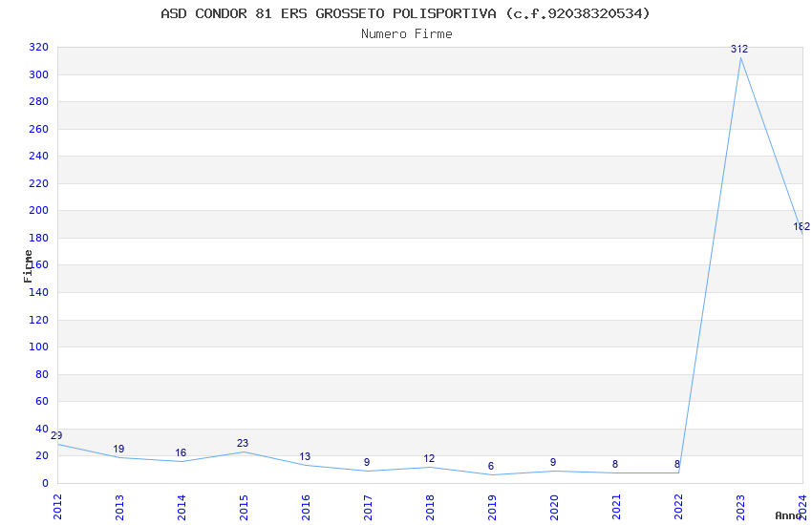Click the Anno axis title
812x525 pixels.
click(x=788, y=515)
